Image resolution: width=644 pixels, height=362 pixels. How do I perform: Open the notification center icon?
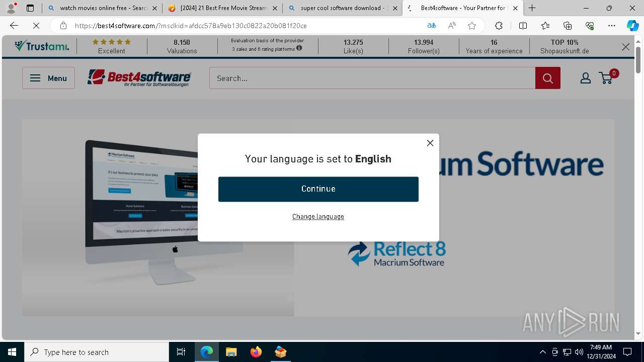tap(627, 352)
